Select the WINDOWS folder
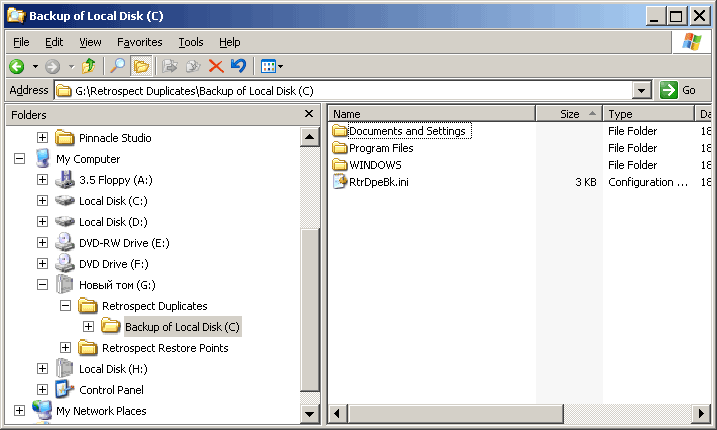This screenshot has height=430, width=717. coord(375,165)
